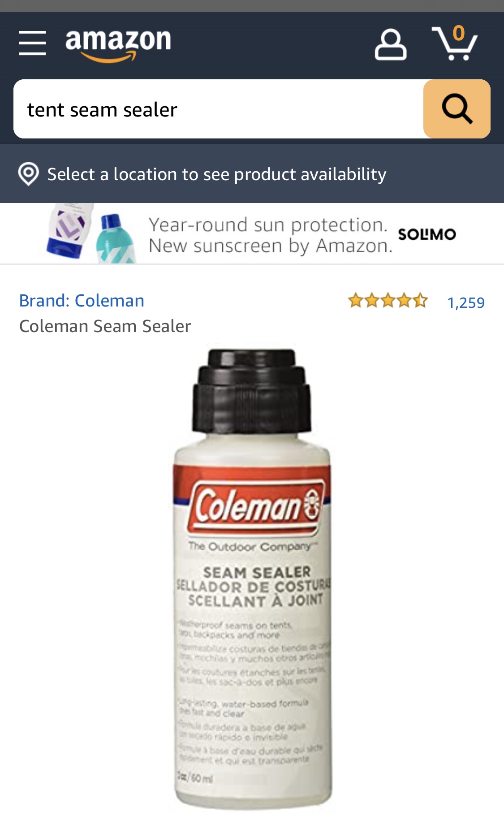The height and width of the screenshot is (820, 504).
Task: Open the Brand: Coleman link
Action: pos(82,301)
